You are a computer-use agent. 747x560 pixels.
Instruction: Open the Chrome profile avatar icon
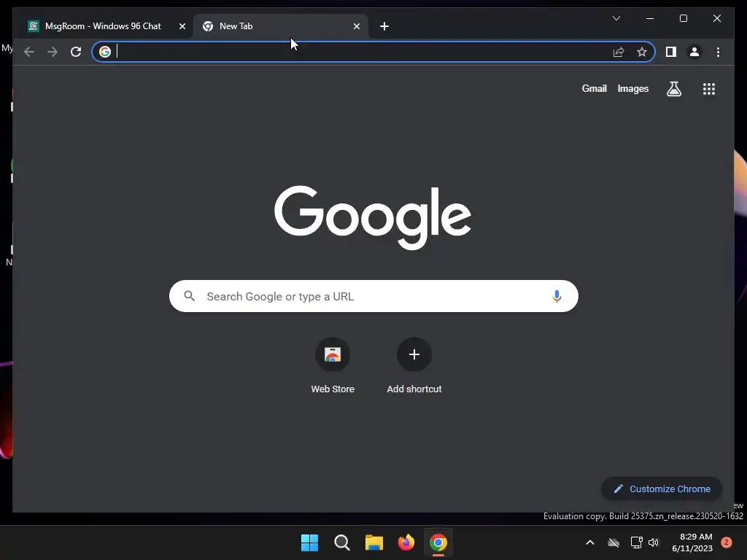[694, 52]
